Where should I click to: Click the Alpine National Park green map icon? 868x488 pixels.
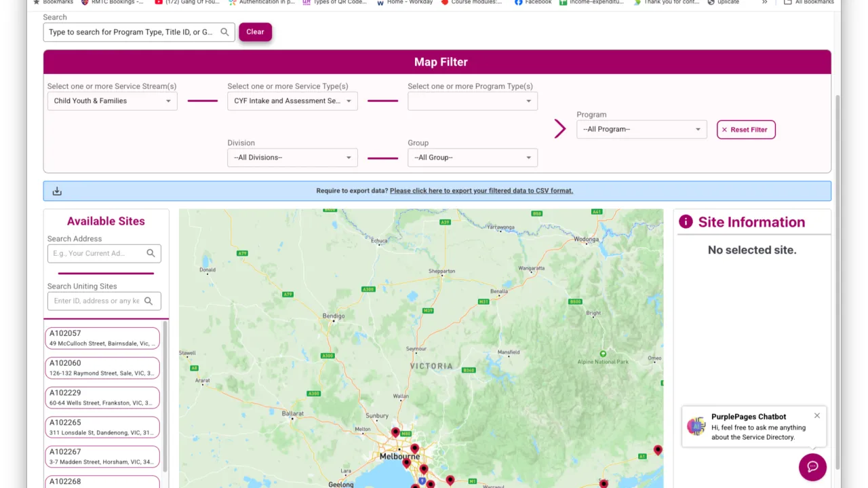click(603, 354)
